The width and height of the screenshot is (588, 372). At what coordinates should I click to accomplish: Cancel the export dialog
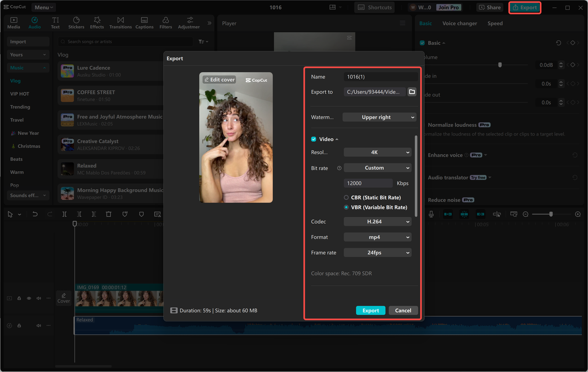(403, 310)
